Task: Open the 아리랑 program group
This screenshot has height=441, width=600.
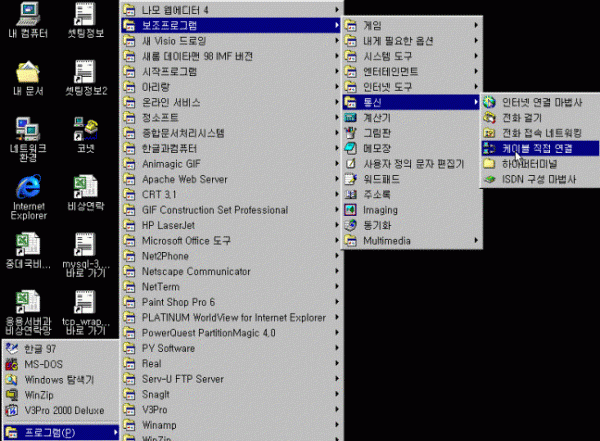Action: pyautogui.click(x=231, y=87)
